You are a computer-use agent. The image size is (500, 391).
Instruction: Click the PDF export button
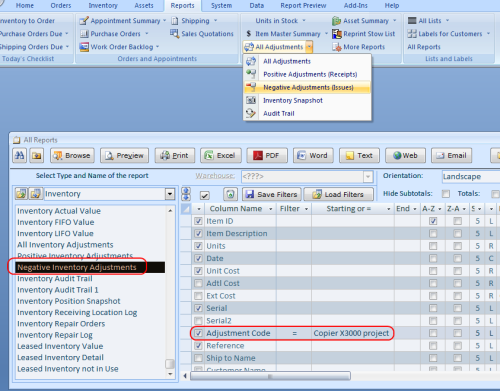coord(267,155)
